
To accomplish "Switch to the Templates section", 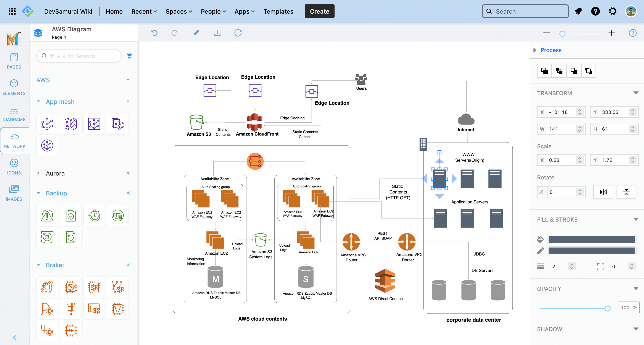I will [x=278, y=11].
